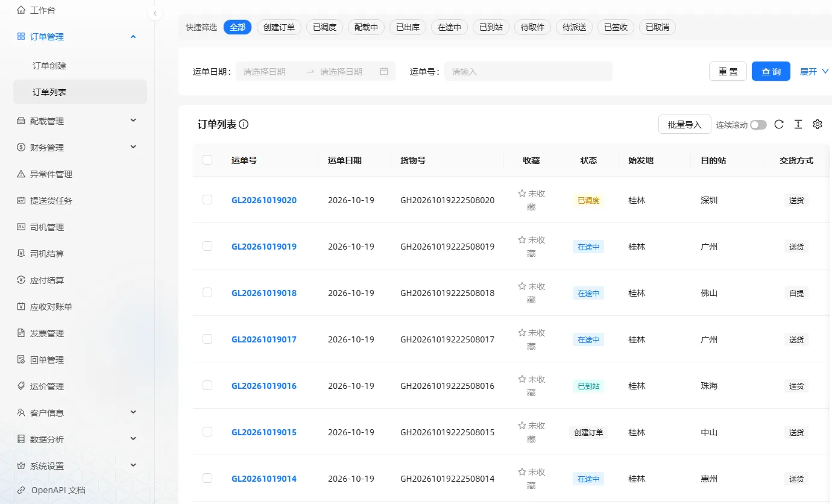The width and height of the screenshot is (832, 504).
Task: Expand more filters with 展开
Action: coord(815,71)
